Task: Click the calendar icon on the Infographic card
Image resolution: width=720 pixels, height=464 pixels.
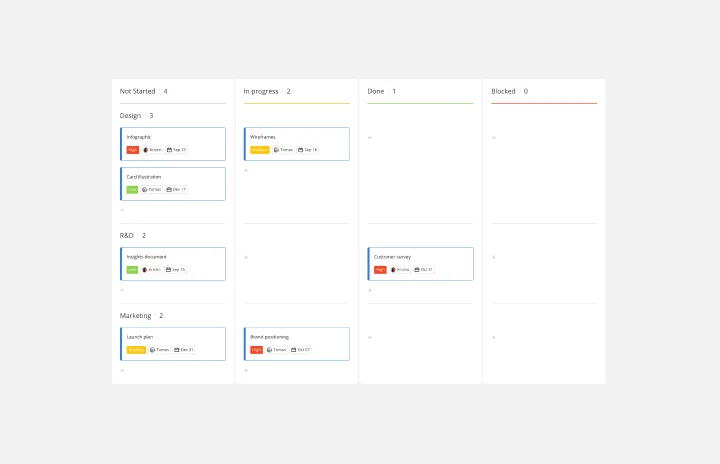Action: pyautogui.click(x=169, y=150)
